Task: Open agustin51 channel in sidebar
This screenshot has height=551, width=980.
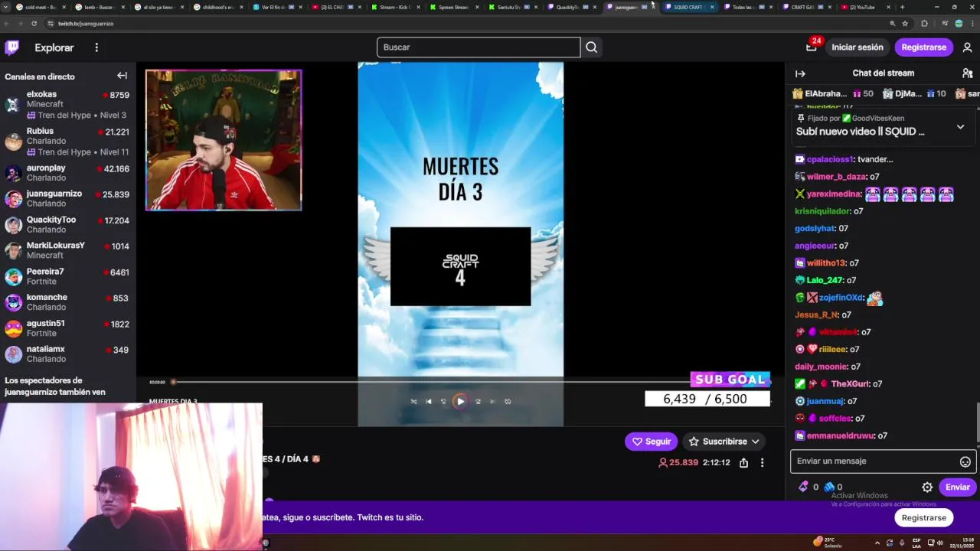Action: click(67, 328)
